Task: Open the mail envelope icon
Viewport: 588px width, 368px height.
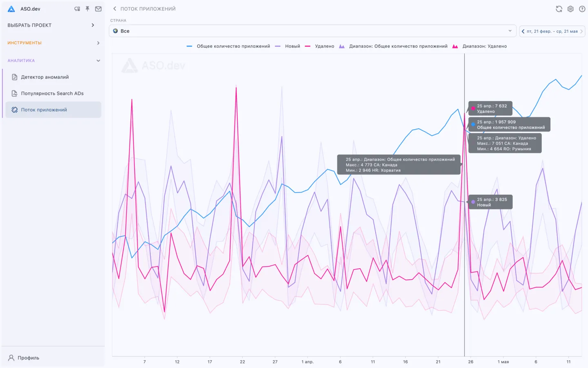Action: tap(98, 9)
